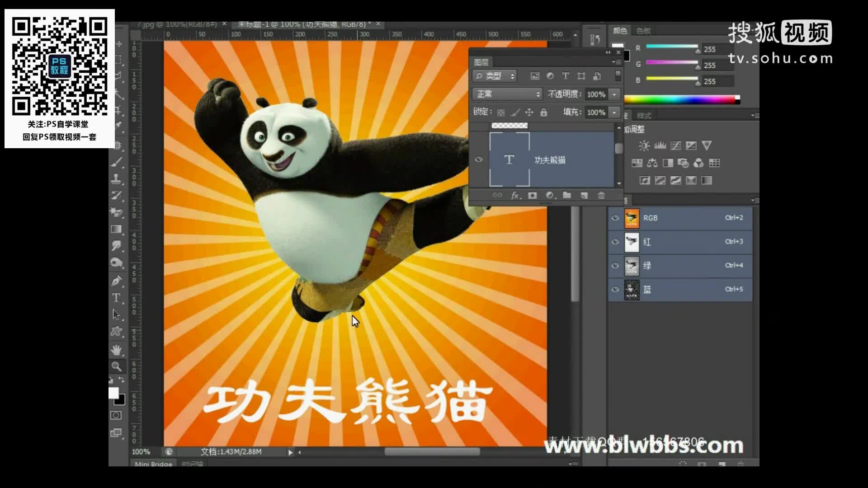Click the create new layer icon

[x=584, y=195]
